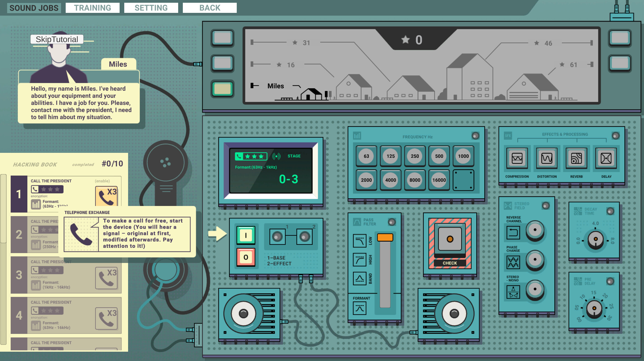Choose the Low pass filter icon
Viewport: 644px width, 361px height.
point(360,241)
